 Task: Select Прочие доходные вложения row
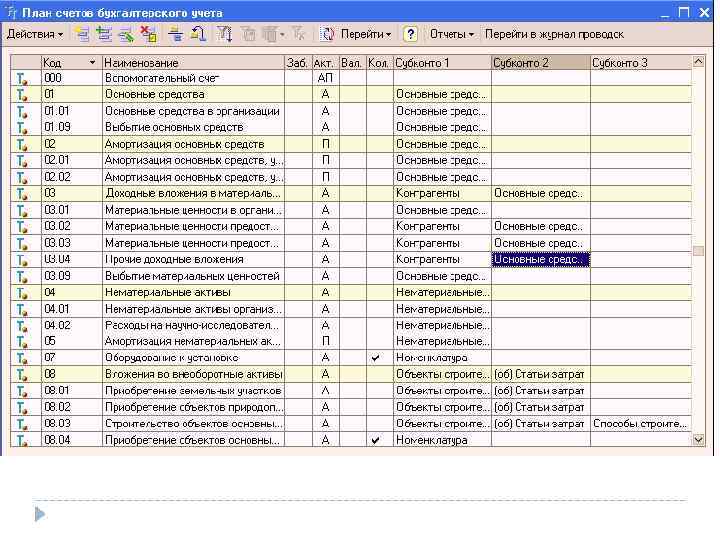[x=351, y=259]
